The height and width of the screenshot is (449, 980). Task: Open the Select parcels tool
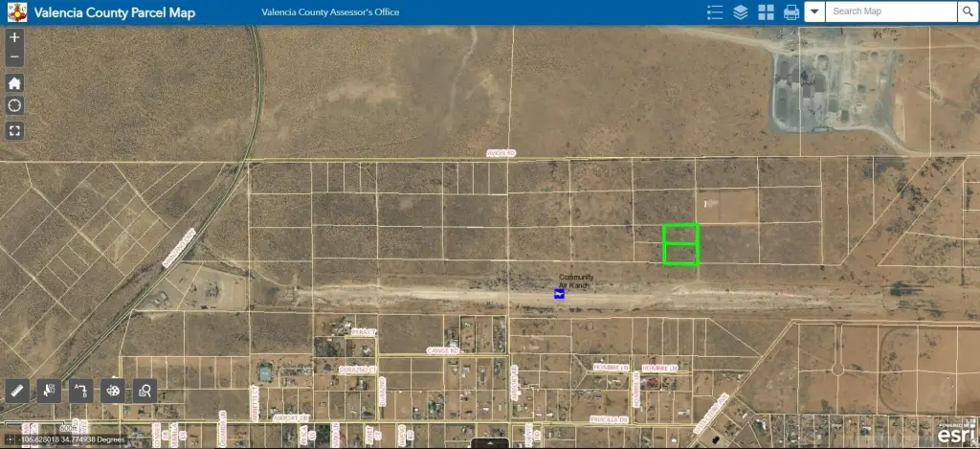49,390
